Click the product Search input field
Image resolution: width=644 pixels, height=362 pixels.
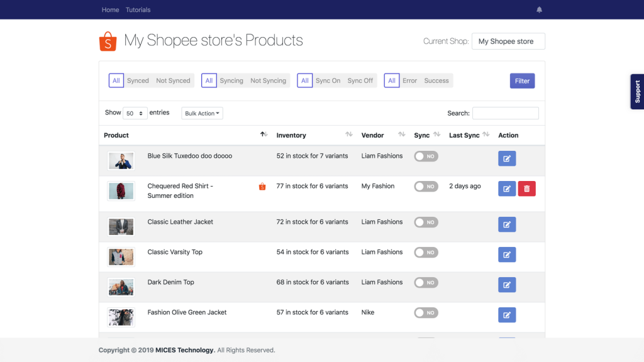505,113
